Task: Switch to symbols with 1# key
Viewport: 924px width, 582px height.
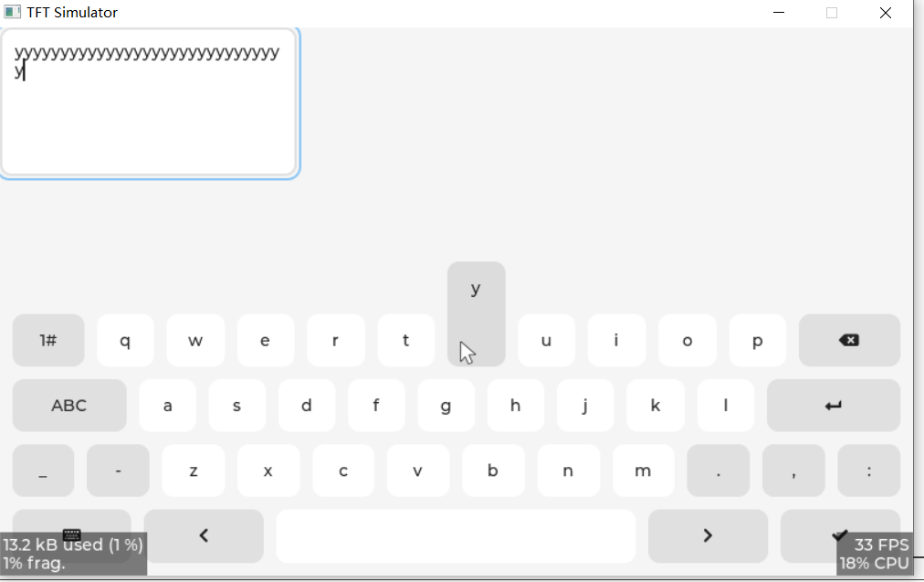Action: click(x=48, y=340)
